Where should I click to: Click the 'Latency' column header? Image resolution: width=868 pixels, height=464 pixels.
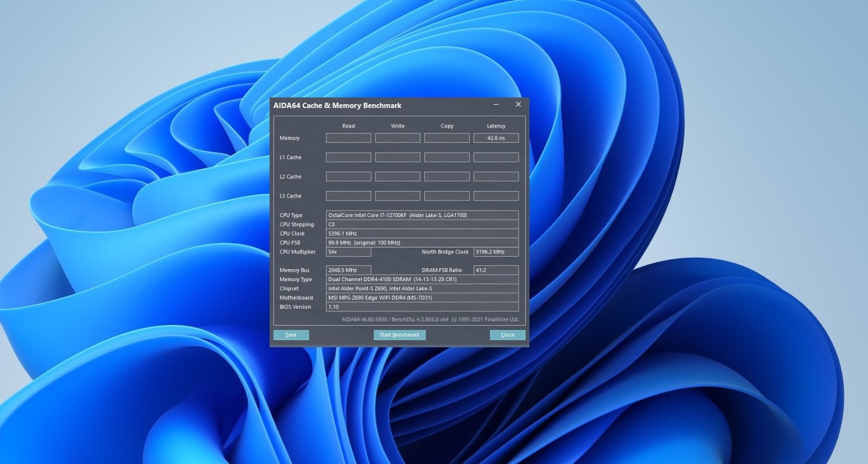click(x=496, y=126)
